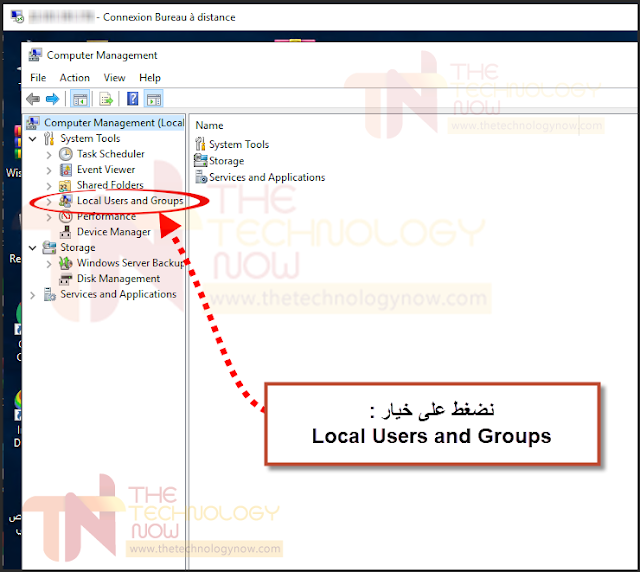
Task: Click the Computer Management root node icon
Action: click(x=33, y=122)
